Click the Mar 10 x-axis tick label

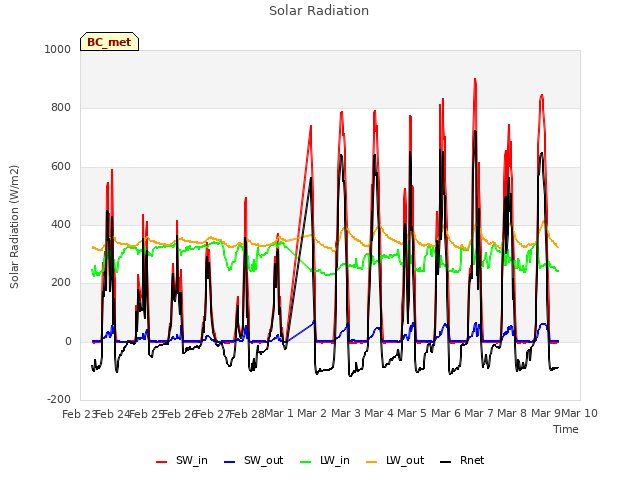click(x=580, y=413)
